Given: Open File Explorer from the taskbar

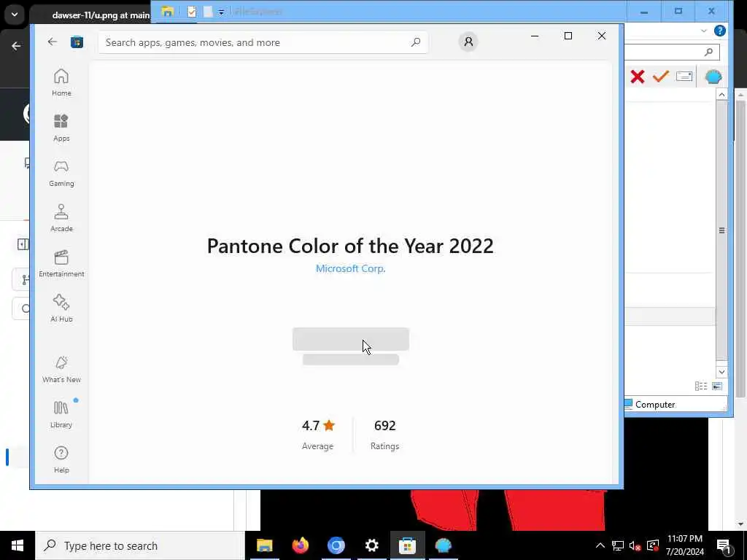Looking at the screenshot, I should 264,545.
